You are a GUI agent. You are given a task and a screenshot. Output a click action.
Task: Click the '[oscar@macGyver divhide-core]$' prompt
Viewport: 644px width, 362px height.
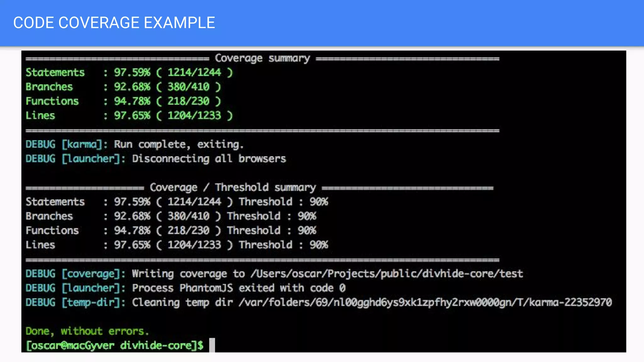(x=115, y=346)
